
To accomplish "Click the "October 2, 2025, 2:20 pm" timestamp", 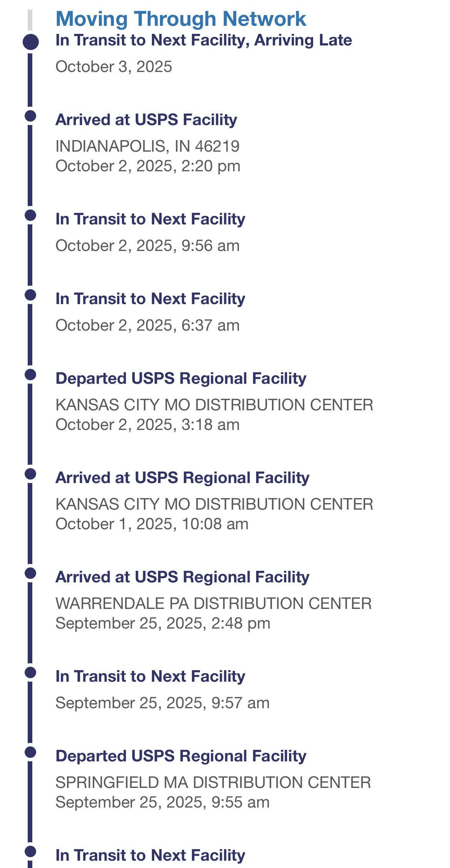I will [148, 166].
